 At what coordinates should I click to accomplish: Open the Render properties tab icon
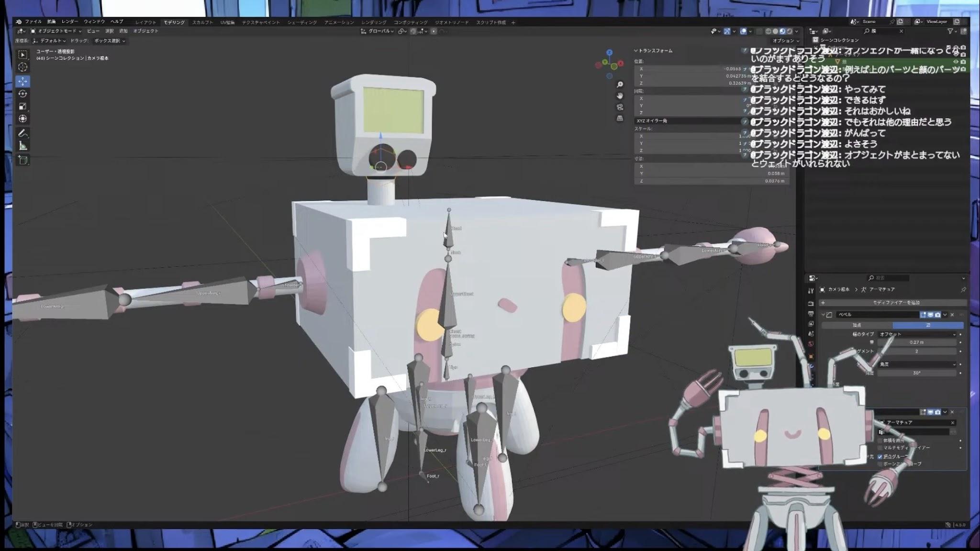(x=811, y=304)
